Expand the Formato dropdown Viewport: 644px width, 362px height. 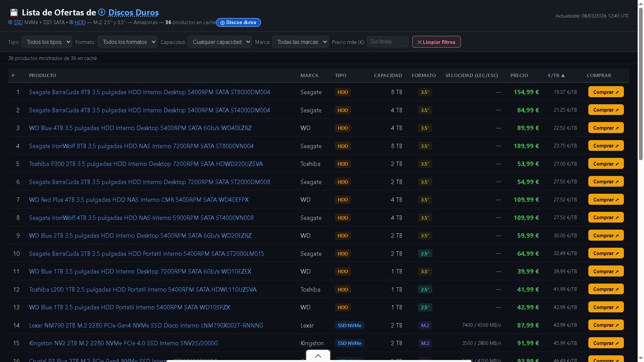click(127, 42)
